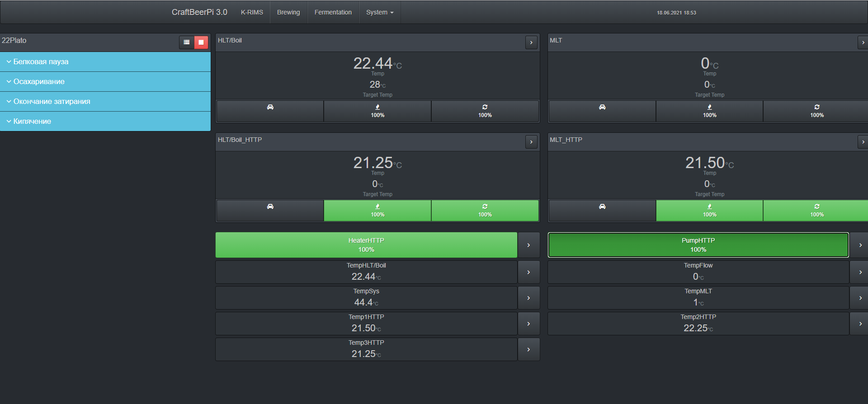Switch off green heater button in MLT_HTTP

(709, 211)
